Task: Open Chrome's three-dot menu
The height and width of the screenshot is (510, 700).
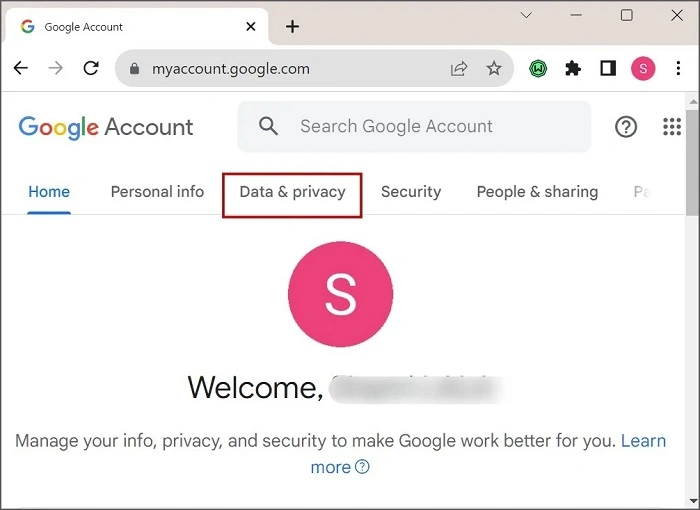Action: click(x=679, y=69)
